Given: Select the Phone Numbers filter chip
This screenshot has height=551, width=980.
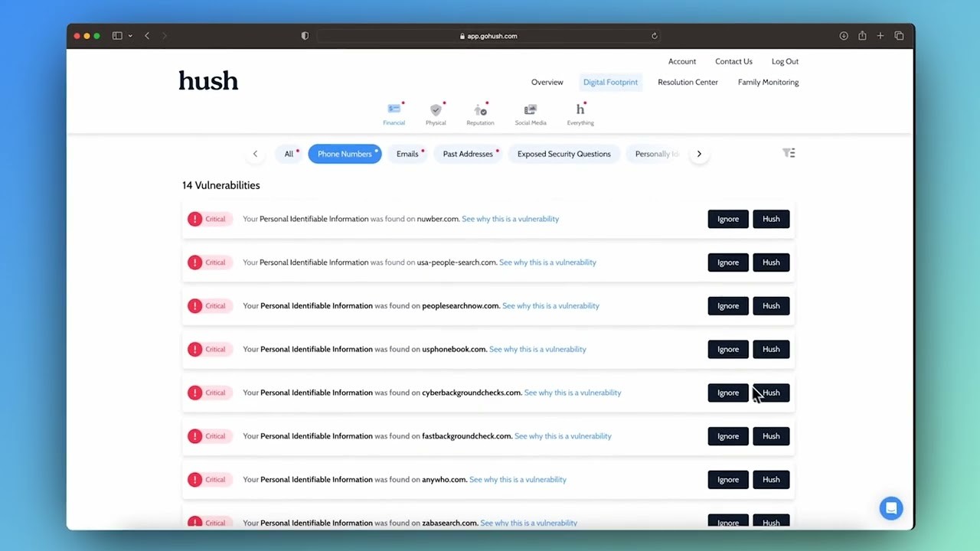Looking at the screenshot, I should pyautogui.click(x=345, y=154).
